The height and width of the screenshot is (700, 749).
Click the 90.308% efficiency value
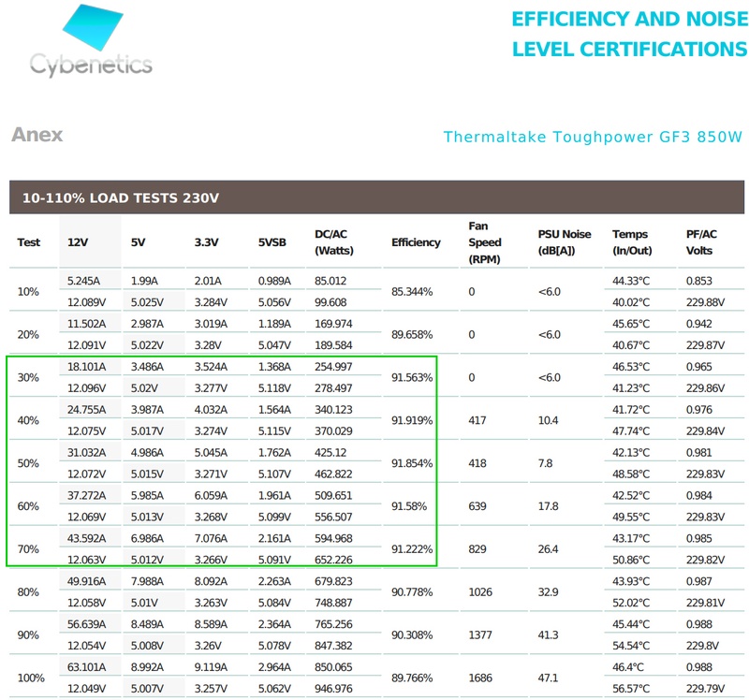point(412,635)
